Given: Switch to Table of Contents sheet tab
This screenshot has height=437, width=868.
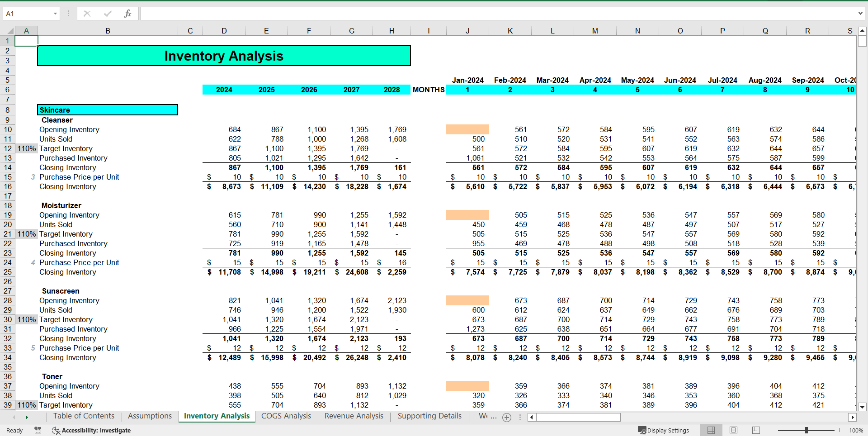Looking at the screenshot, I should click(x=84, y=416).
